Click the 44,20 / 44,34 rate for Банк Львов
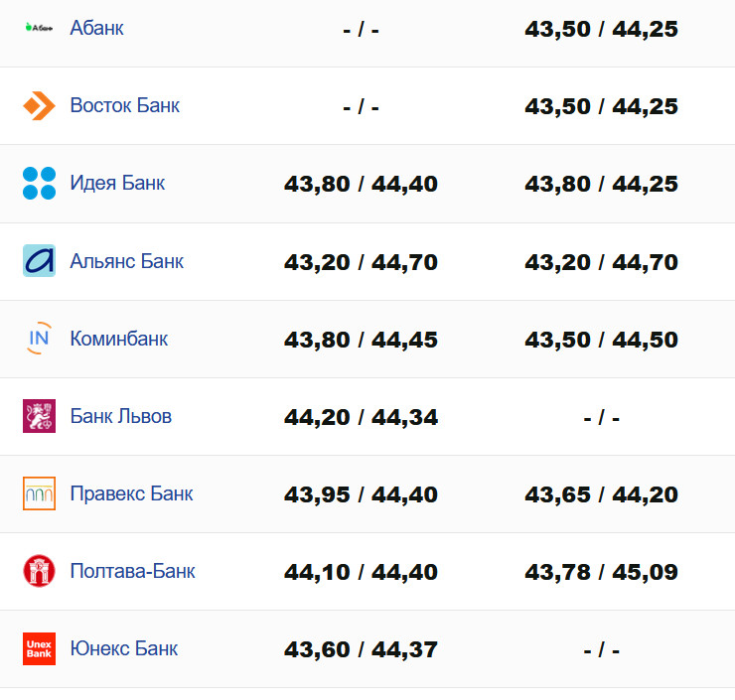 coord(361,417)
